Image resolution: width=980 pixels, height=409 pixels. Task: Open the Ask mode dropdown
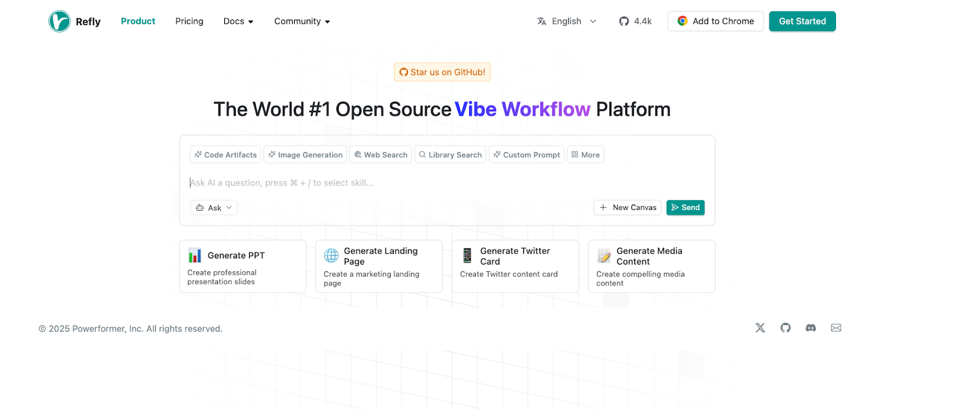click(x=214, y=208)
